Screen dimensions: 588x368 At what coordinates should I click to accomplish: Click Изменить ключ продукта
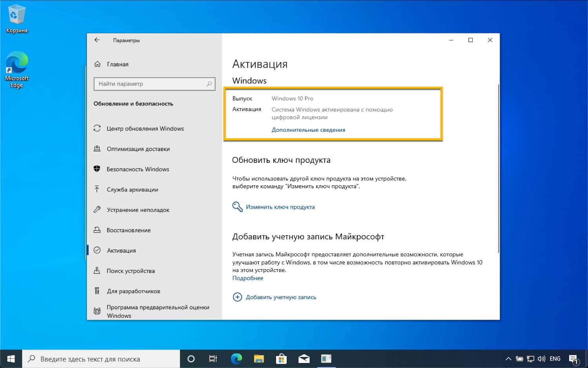[x=280, y=207]
